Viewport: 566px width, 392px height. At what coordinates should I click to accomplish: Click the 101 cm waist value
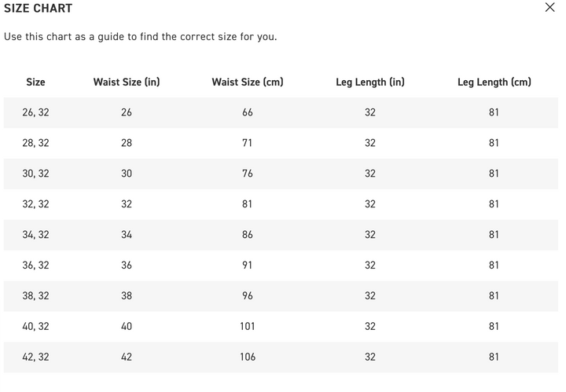tap(248, 327)
